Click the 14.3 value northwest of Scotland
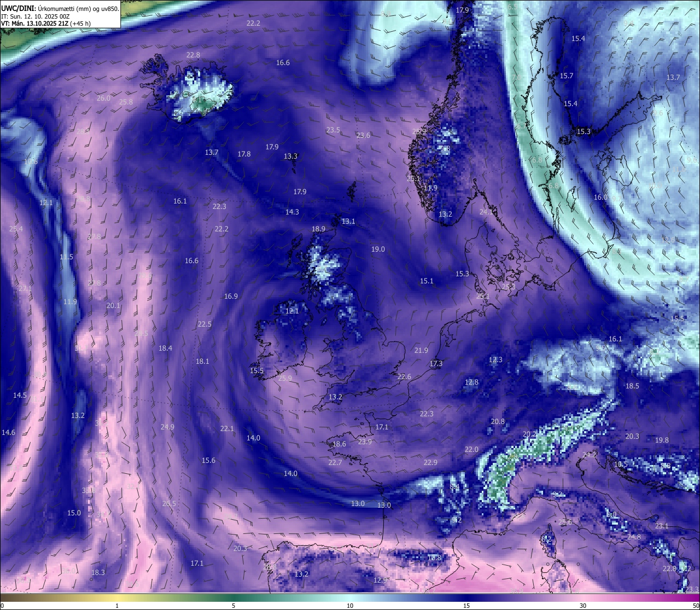This screenshot has height=610, width=700. click(x=292, y=212)
